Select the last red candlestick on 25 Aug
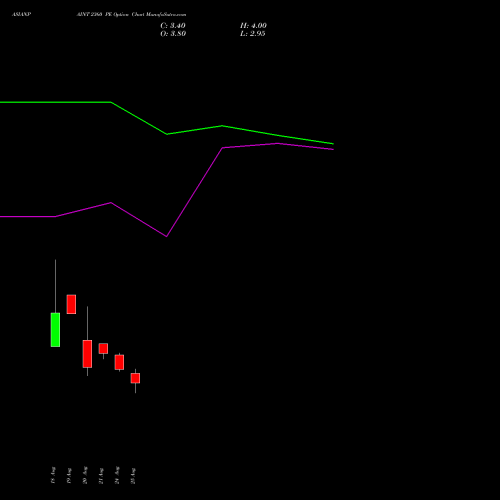The height and width of the screenshot is (500, 500). tap(135, 378)
